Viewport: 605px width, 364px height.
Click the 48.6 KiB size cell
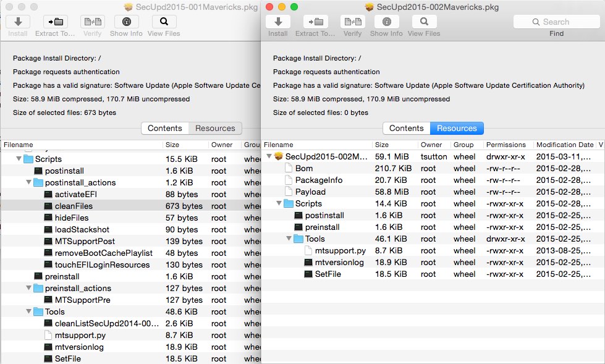point(181,311)
